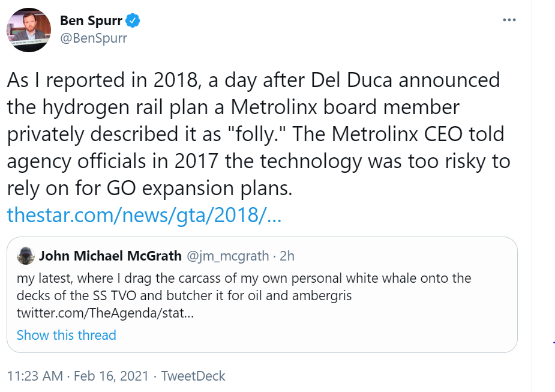Image resolution: width=555 pixels, height=392 pixels.
Task: Open the tweet's more options menu
Action: click(509, 20)
